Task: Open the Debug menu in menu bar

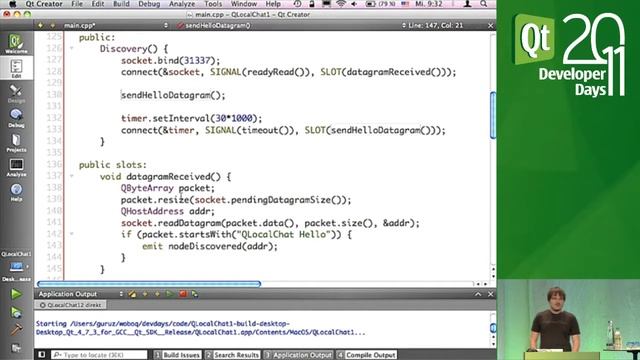Action: click(149, 4)
